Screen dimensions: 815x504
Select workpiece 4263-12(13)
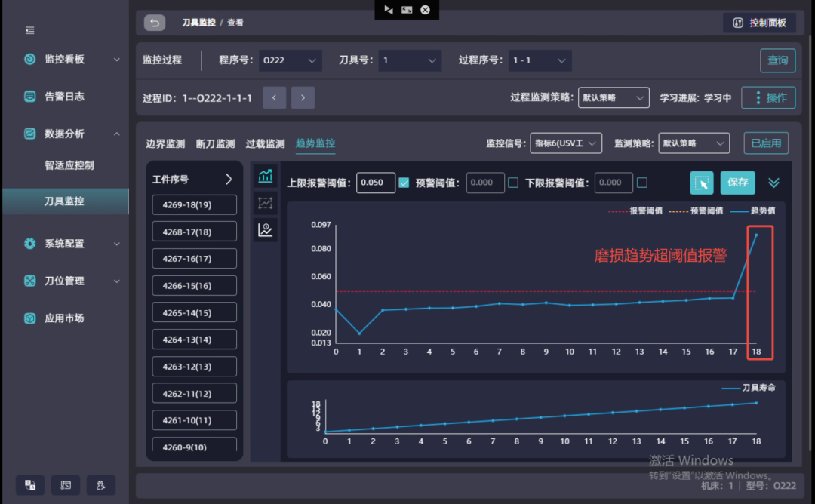coord(195,367)
